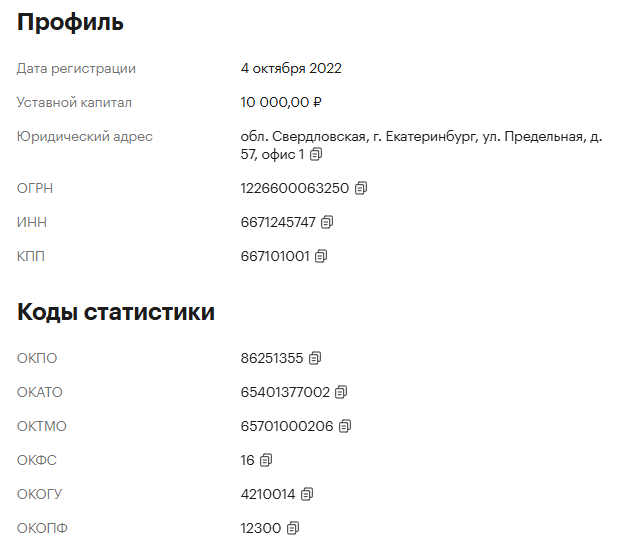Copy the ОКТМО code 65701000206
Viewport: 626px width, 548px height.
[x=345, y=426]
